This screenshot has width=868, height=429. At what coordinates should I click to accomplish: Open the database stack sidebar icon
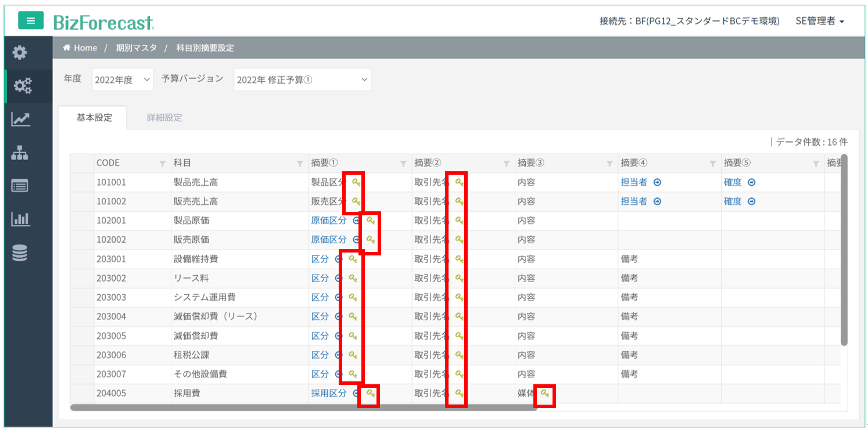pos(20,253)
